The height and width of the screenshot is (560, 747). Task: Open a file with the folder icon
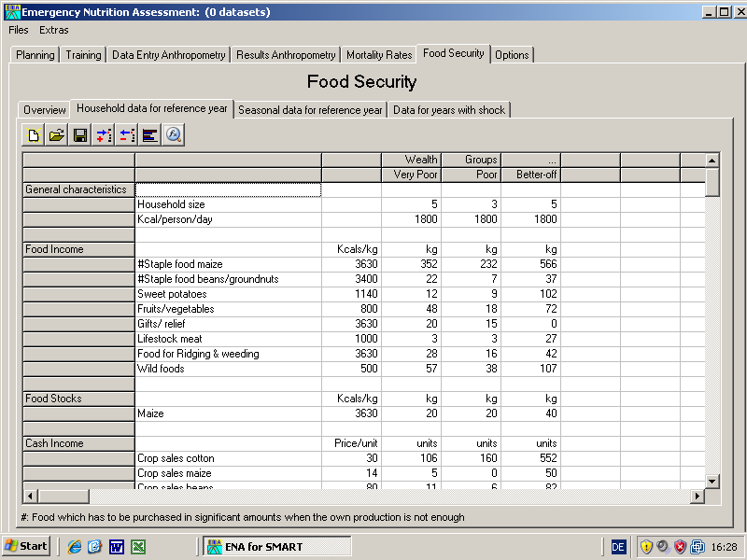[x=57, y=135]
